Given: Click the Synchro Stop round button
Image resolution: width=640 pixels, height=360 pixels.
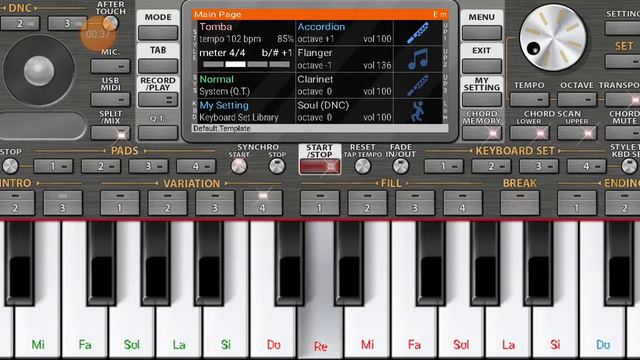Looking at the screenshot, I should coord(277,166).
